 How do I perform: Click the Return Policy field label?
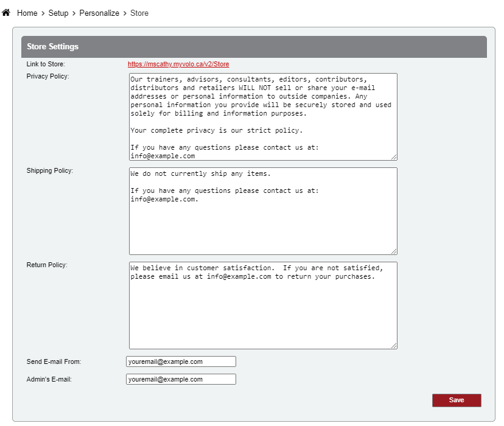(47, 265)
